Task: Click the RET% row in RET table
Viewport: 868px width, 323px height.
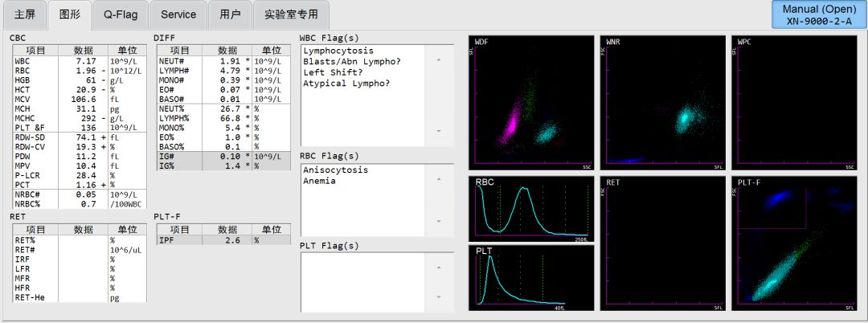Action: 80,240
